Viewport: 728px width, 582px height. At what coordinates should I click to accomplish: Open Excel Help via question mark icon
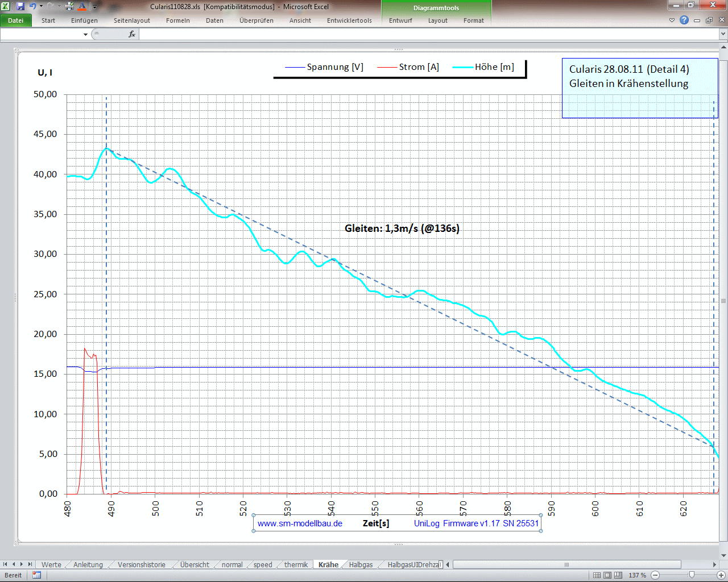click(684, 20)
